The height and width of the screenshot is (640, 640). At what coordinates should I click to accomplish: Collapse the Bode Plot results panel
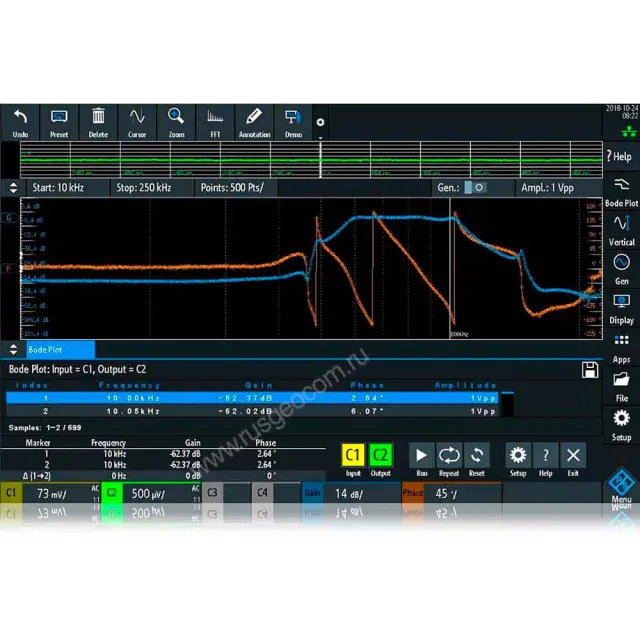13,349
